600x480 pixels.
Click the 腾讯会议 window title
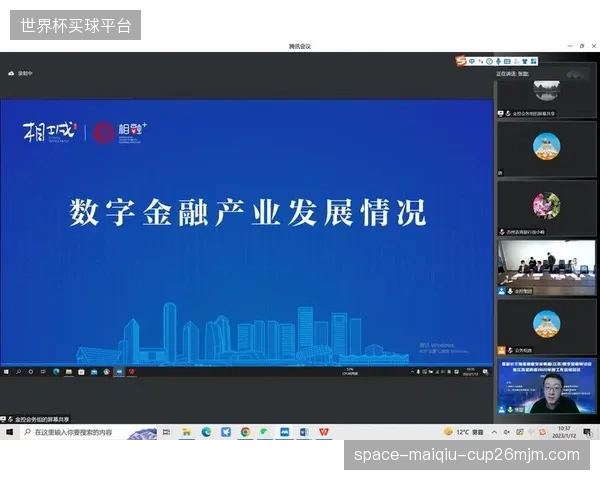click(x=300, y=46)
